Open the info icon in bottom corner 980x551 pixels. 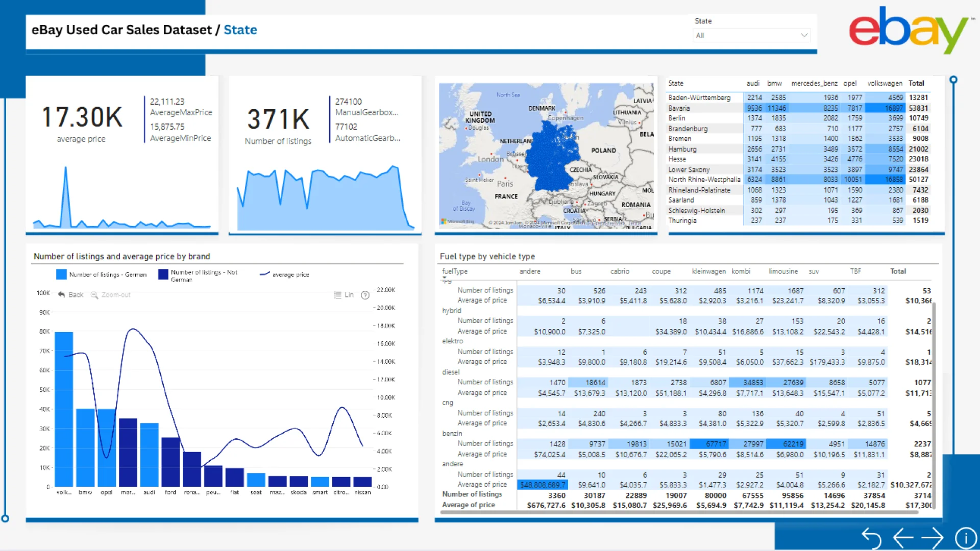pos(965,538)
